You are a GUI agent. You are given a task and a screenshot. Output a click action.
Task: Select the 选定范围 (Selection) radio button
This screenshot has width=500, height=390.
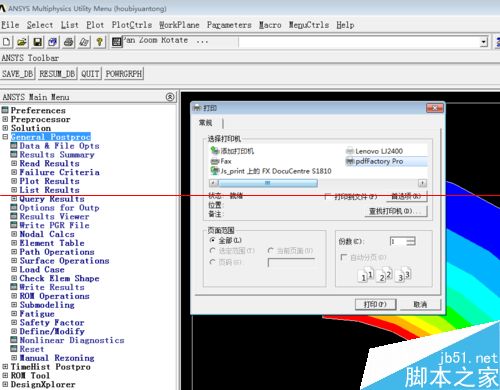(x=212, y=250)
